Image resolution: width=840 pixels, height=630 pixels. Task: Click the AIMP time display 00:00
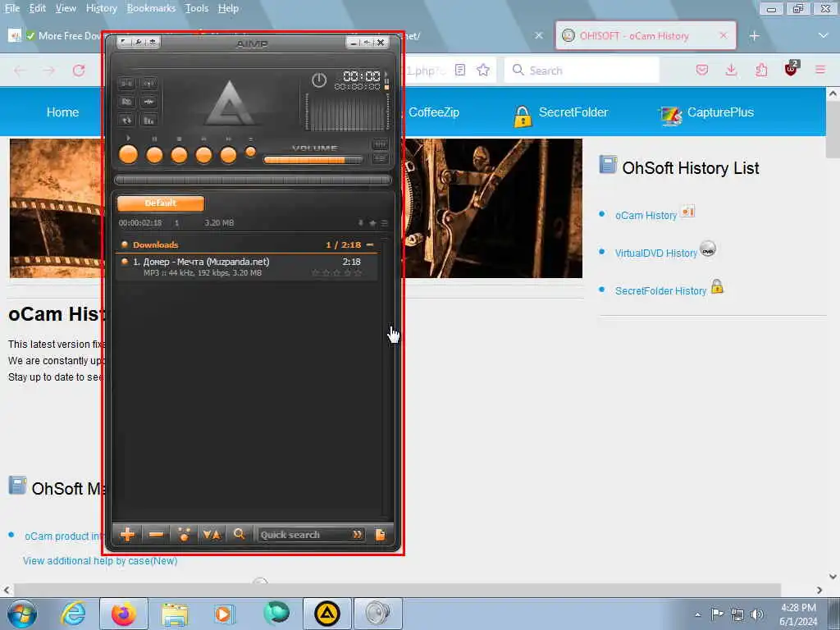(362, 76)
